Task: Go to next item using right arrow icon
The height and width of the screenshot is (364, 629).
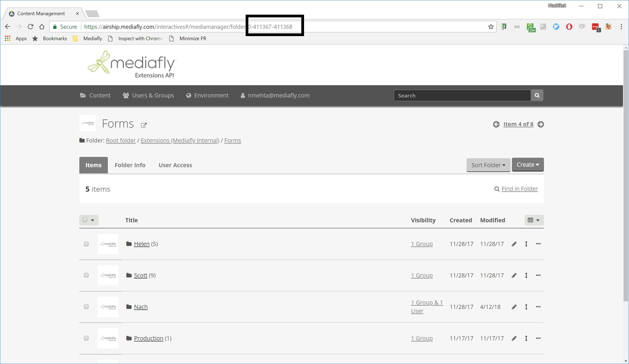Action: (541, 124)
